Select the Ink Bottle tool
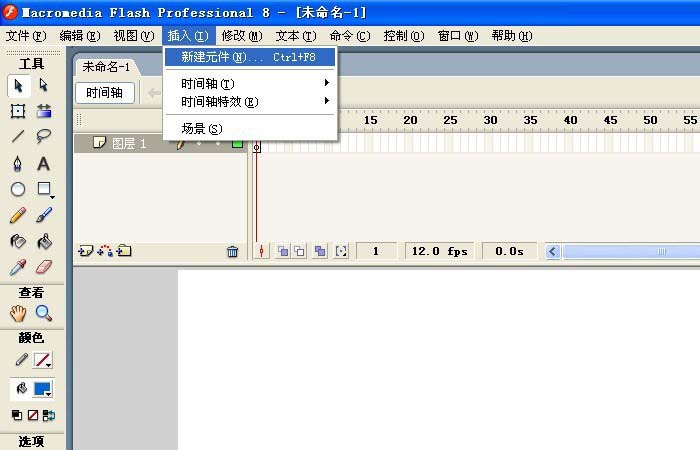This screenshot has width=700, height=450. coord(18,242)
